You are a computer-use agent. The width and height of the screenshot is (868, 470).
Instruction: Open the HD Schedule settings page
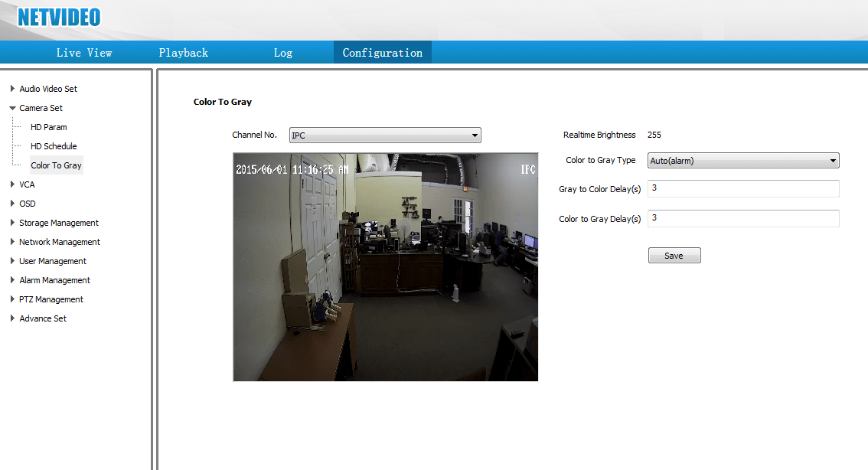tap(54, 146)
